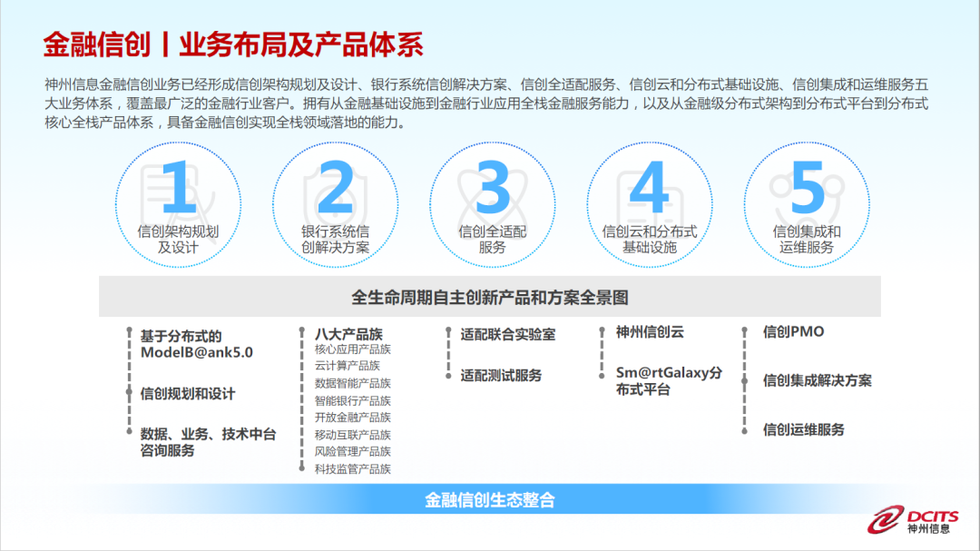The width and height of the screenshot is (980, 551).
Task: Select 风险管理产品族 list entry
Action: pos(352,451)
